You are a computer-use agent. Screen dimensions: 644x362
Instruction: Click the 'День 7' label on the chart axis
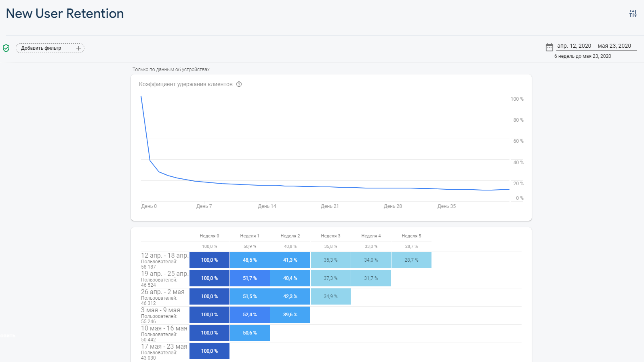point(204,206)
